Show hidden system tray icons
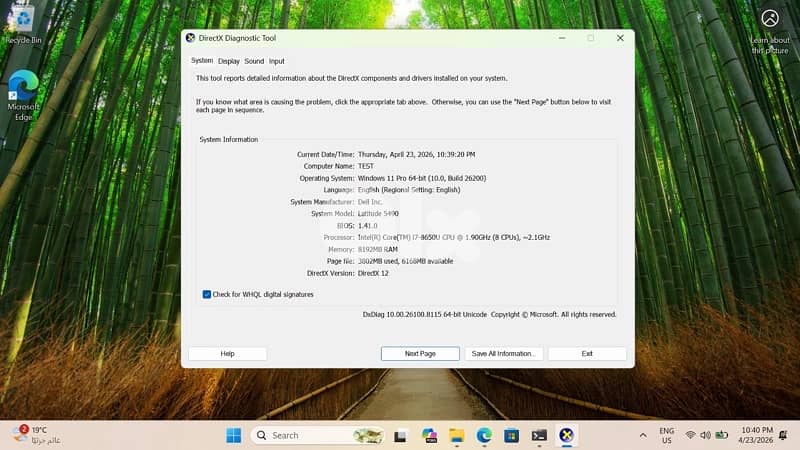Screen dimensions: 800x450 [643, 435]
